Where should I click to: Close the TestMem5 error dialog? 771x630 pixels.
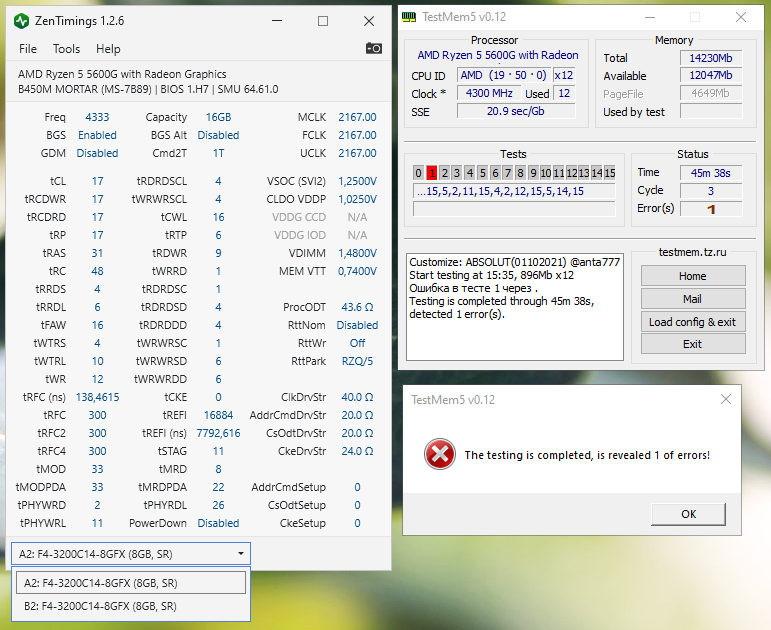pos(726,399)
